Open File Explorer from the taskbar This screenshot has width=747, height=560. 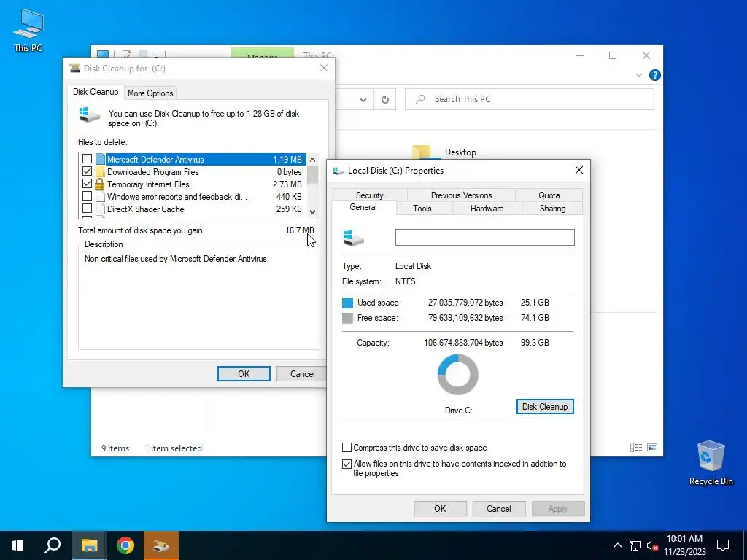(89, 545)
